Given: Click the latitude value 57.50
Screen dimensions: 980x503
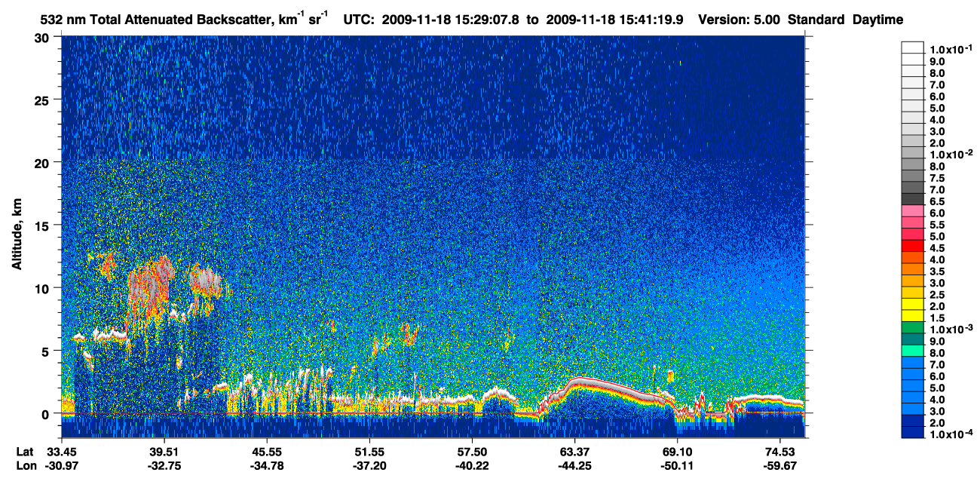Looking at the screenshot, I should point(471,452).
